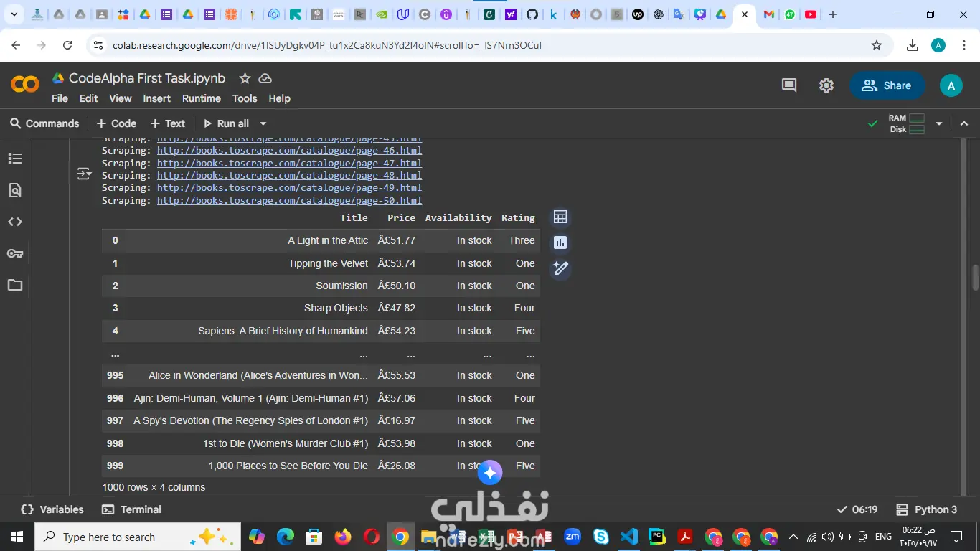Star the notebook CodeAlpha First Task

point(245,78)
